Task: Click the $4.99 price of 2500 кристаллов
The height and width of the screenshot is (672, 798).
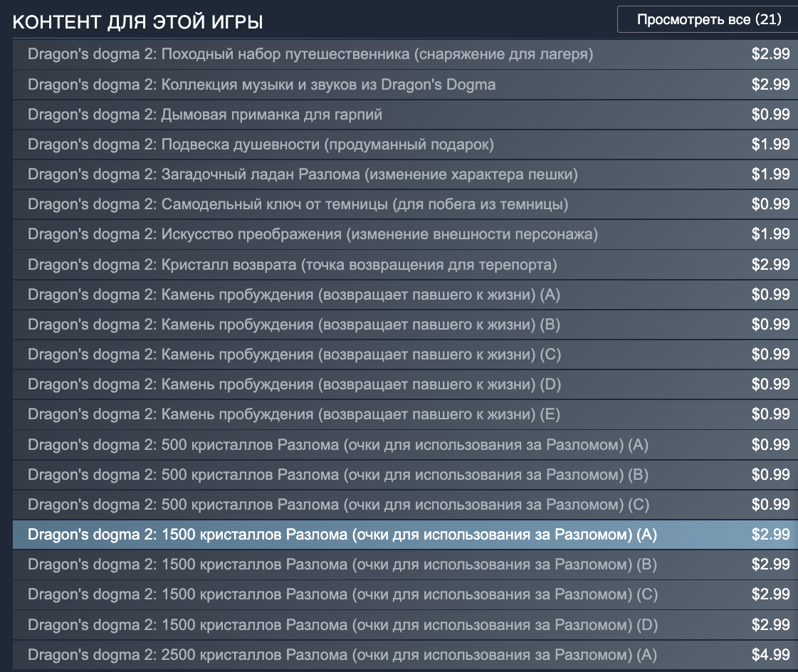Action: [770, 655]
